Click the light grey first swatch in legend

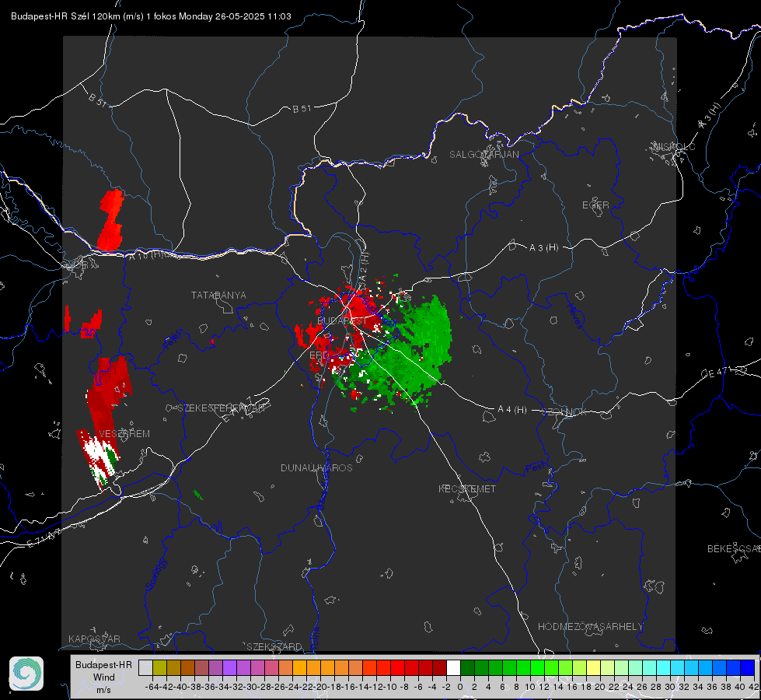145,667
